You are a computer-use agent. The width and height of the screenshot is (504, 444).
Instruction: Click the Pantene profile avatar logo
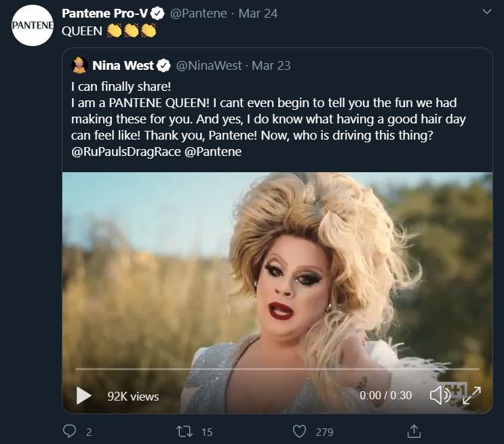coord(33,25)
